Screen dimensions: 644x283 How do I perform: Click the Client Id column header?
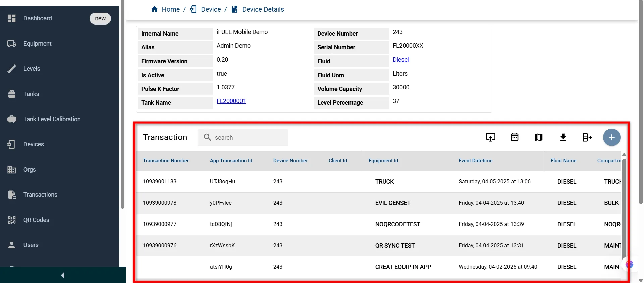[338, 161]
